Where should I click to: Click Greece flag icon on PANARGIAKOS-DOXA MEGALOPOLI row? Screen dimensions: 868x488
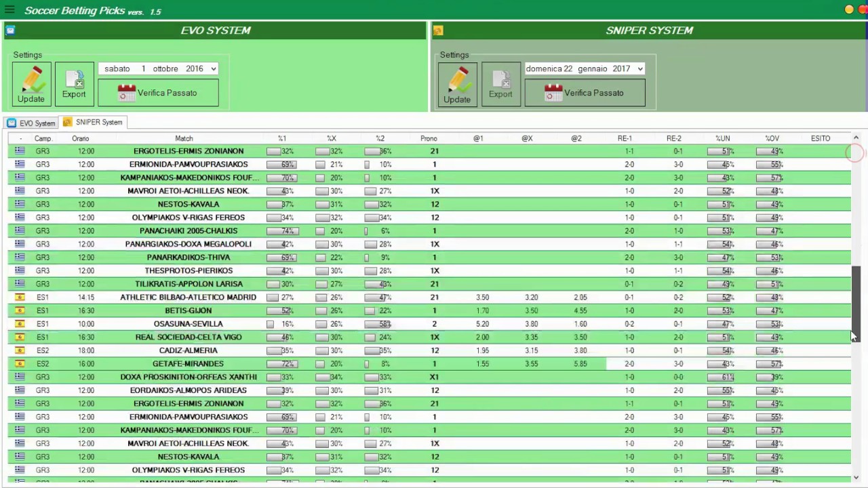coord(20,244)
